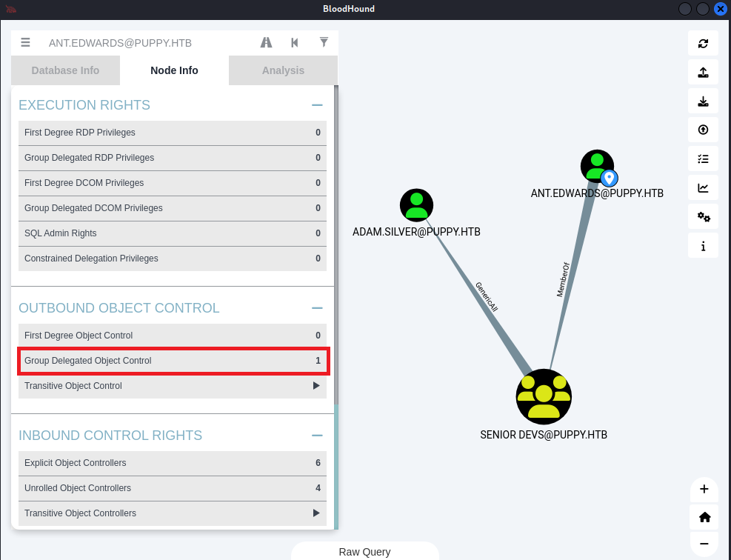This screenshot has height=560, width=731.
Task: Click the Group Delegated Object Control row
Action: 173,361
